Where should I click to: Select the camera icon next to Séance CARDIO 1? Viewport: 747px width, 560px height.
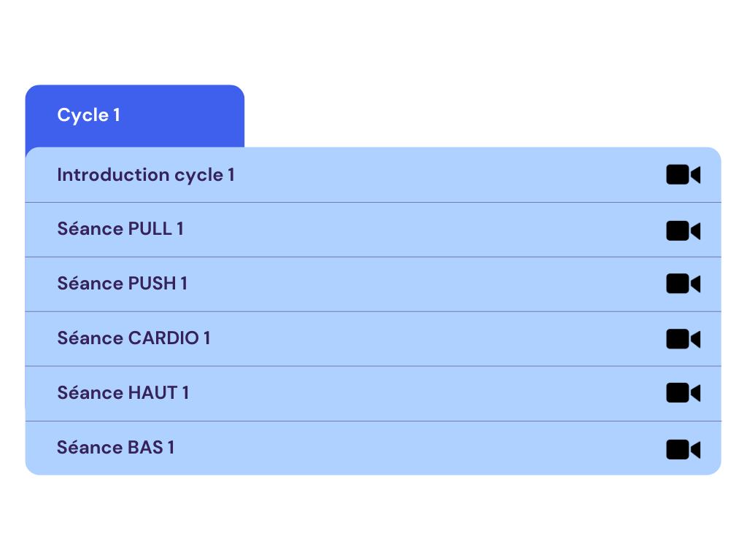point(683,339)
